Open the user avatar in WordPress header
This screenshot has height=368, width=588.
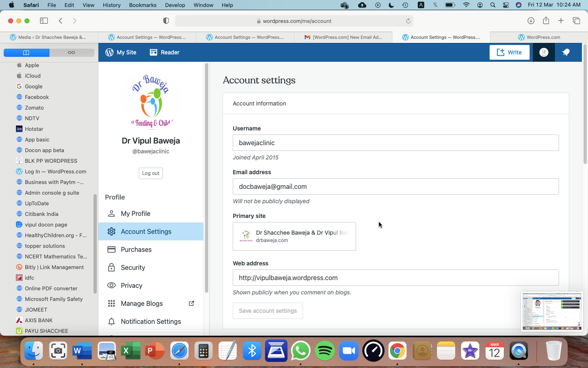(543, 52)
